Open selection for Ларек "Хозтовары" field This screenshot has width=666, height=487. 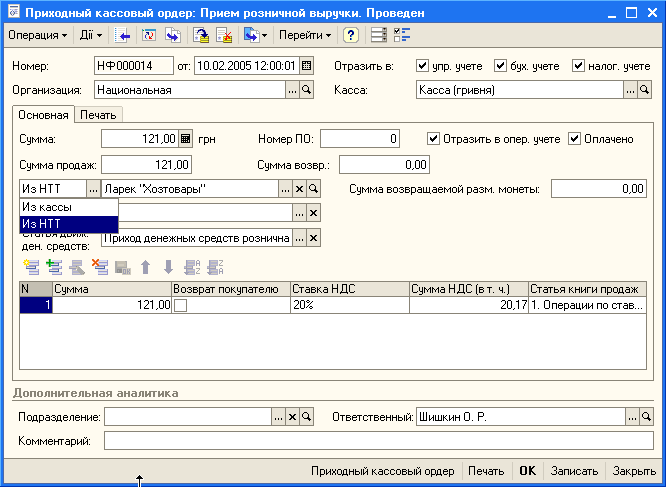(x=285, y=189)
